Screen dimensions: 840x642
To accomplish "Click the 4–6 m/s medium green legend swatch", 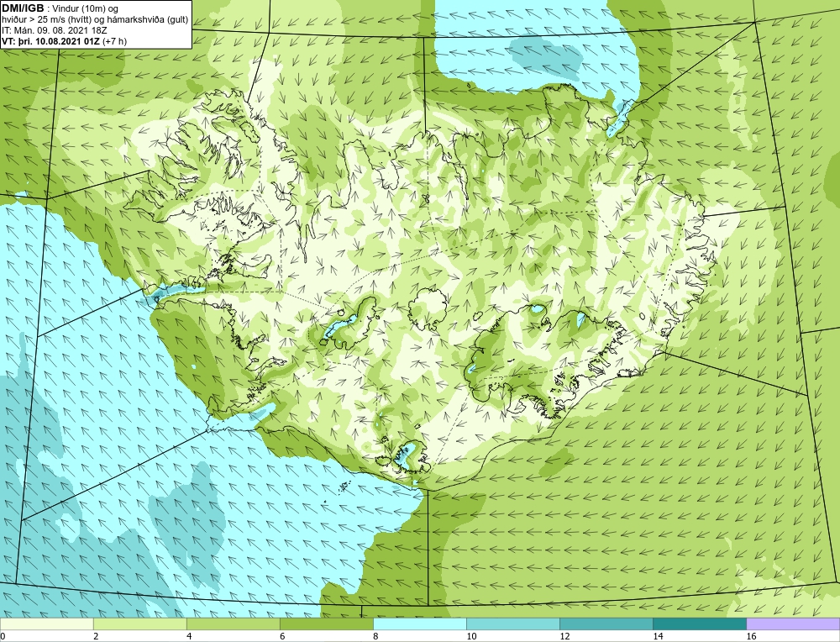I will point(233,624).
